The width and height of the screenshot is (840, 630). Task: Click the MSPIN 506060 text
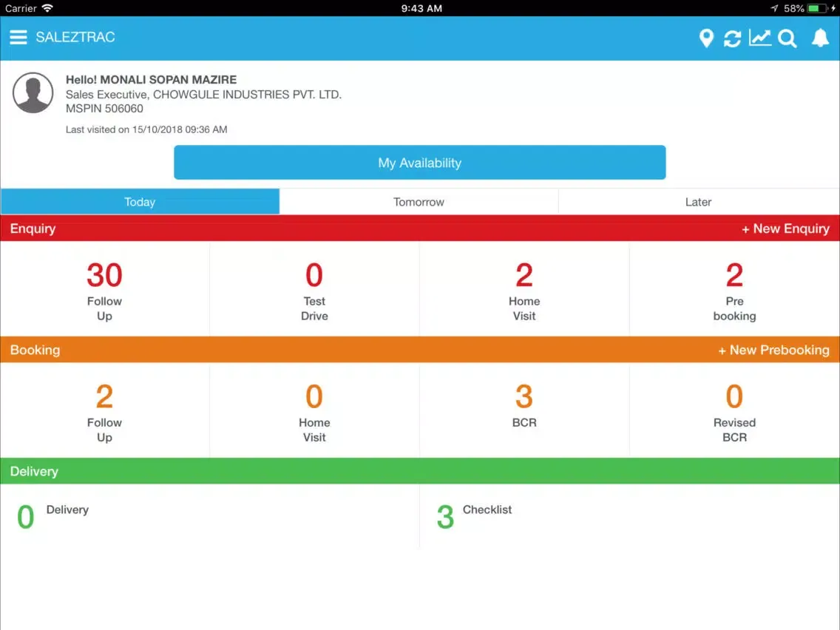click(x=104, y=108)
